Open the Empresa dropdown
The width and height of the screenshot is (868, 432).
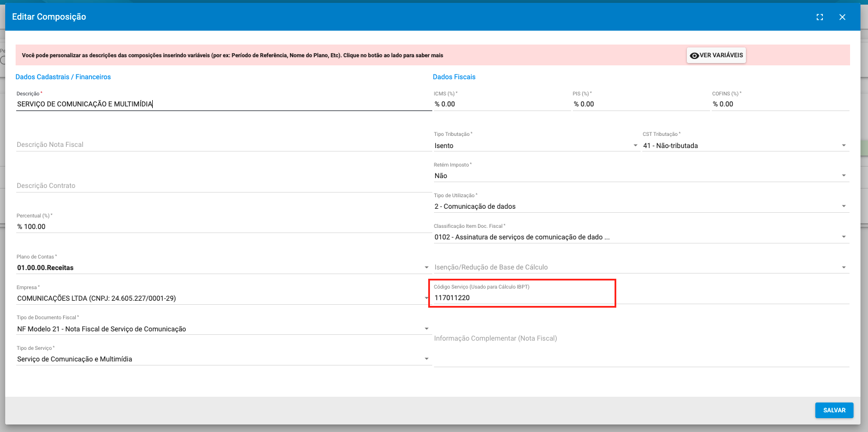[224, 298]
